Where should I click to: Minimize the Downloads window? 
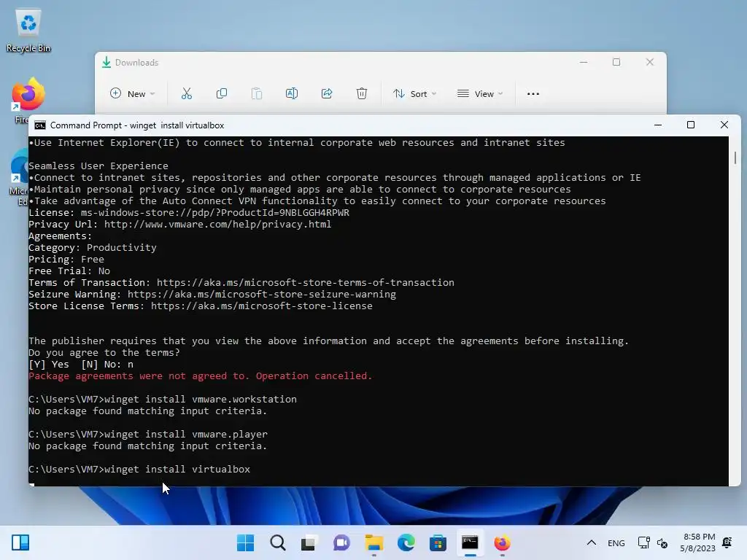point(584,62)
